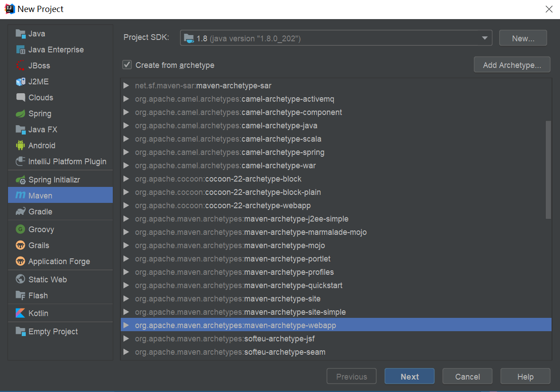Viewport: 560px width, 392px height.
Task: Select maven-archetype-mojo row text
Action: (x=230, y=245)
